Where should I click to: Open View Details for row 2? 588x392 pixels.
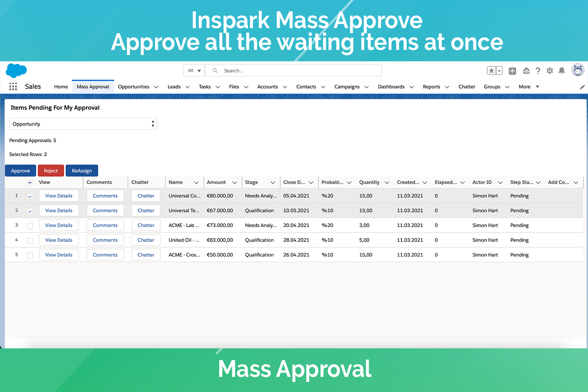[x=59, y=210]
